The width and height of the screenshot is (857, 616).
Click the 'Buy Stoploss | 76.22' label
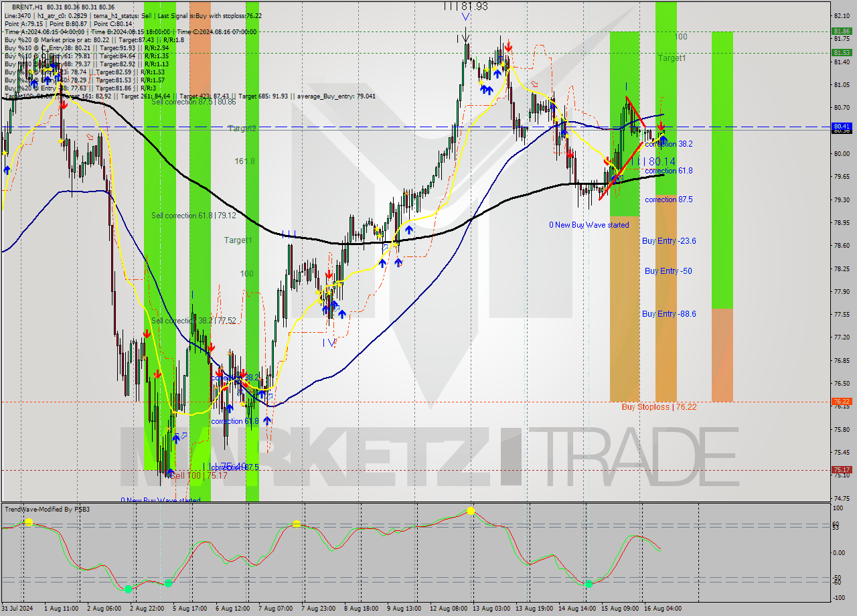pyautogui.click(x=659, y=406)
